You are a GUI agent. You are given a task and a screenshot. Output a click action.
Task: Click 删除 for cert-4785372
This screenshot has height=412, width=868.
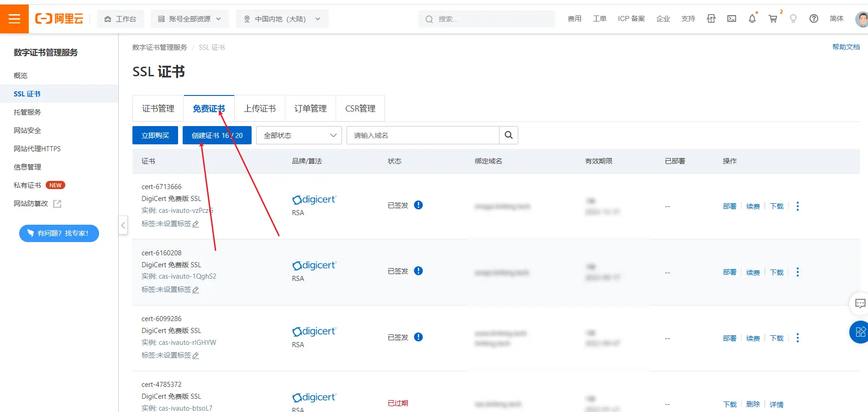click(753, 404)
